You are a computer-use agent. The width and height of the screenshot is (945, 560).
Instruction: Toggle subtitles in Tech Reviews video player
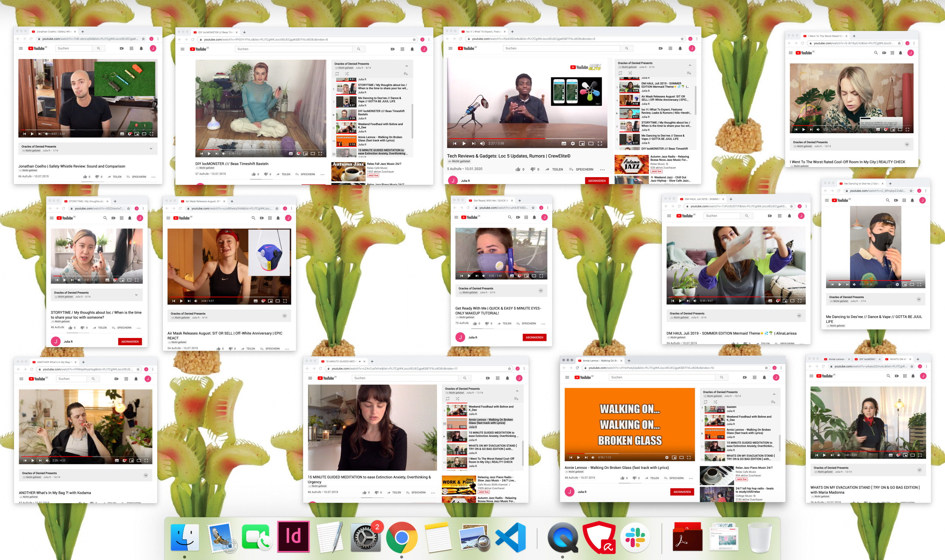564,144
